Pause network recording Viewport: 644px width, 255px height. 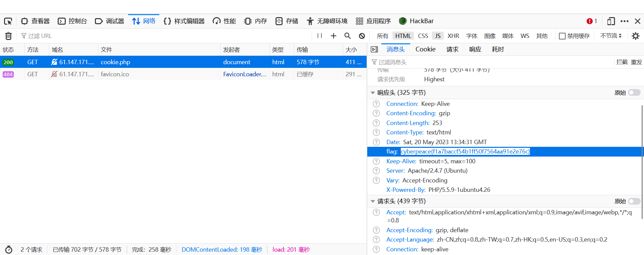point(320,36)
